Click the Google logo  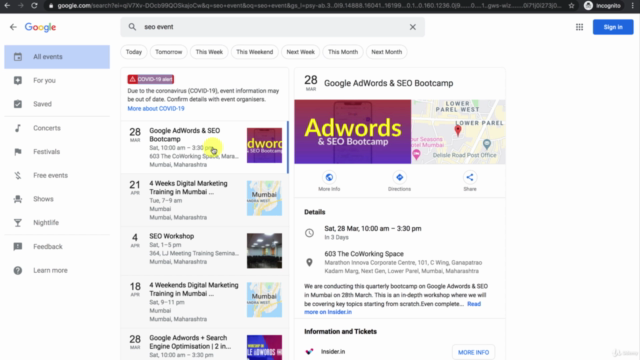pyautogui.click(x=40, y=27)
